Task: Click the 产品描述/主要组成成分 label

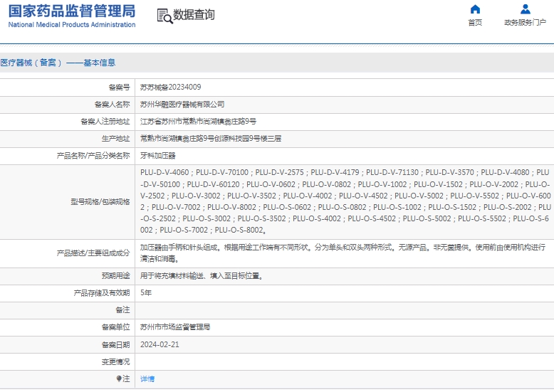Action: point(93,253)
